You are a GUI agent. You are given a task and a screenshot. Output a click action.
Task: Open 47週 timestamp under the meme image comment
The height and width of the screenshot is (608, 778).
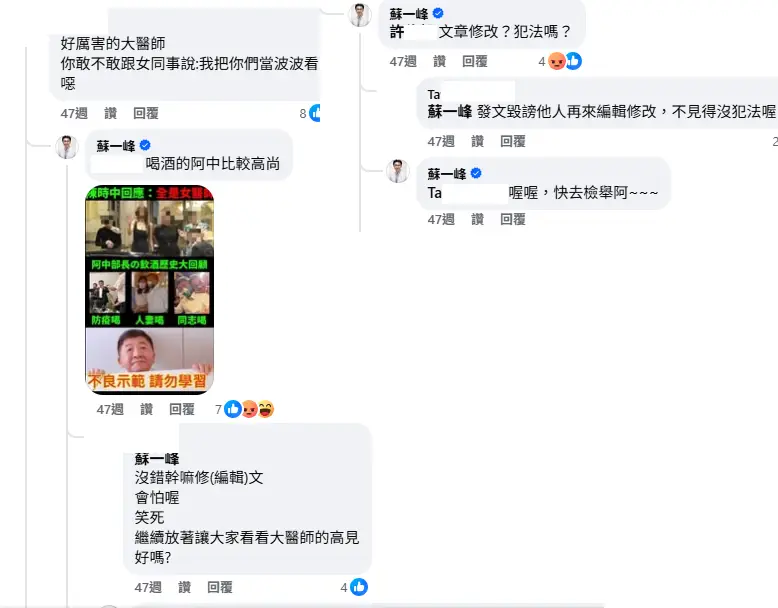click(x=110, y=409)
